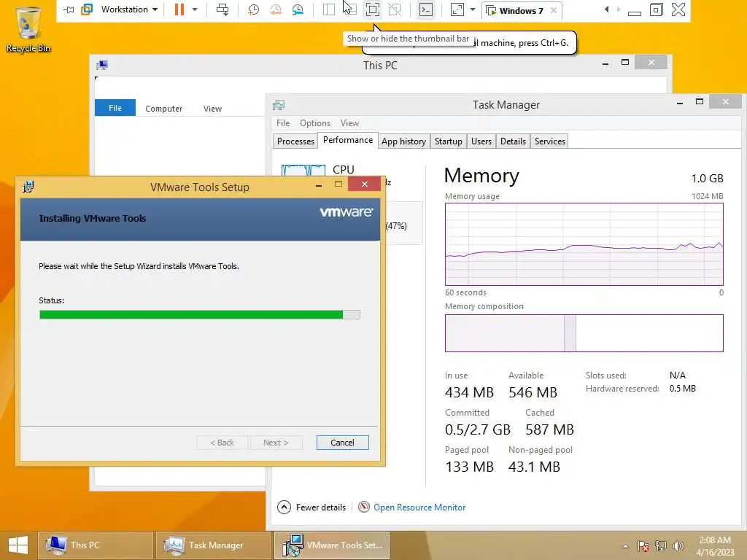Viewport: 747px width, 560px height.
Task: Open the snapshot manager icon
Action: tap(298, 9)
